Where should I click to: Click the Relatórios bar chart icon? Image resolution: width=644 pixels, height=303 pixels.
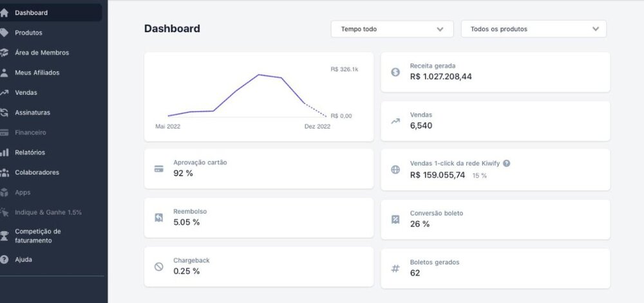point(4,152)
